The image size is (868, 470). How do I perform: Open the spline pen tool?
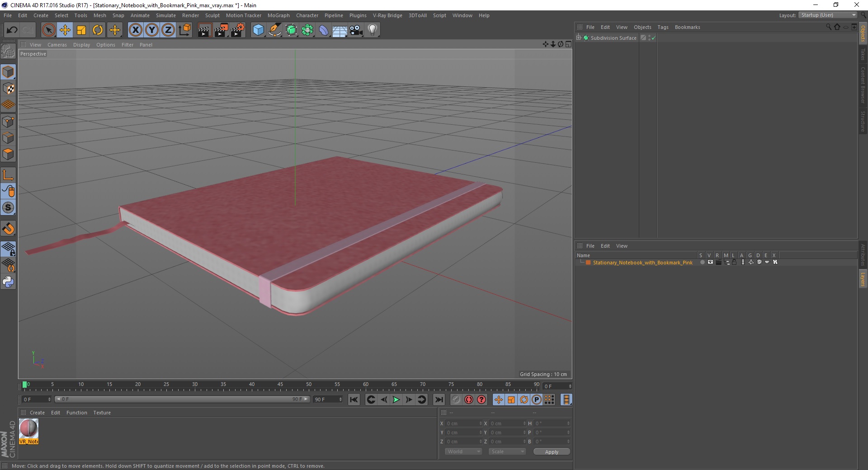(x=275, y=30)
